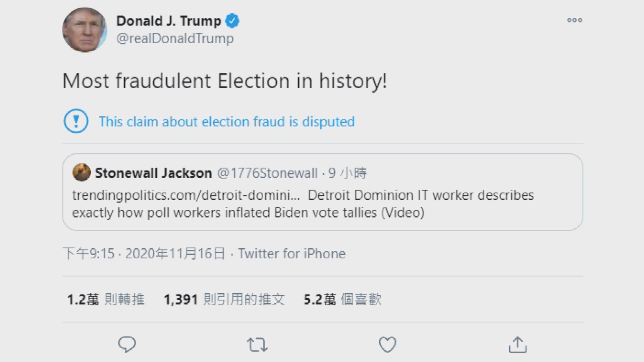Tap the heart icon to like the tweet
This screenshot has height=362, width=644.
tap(388, 344)
